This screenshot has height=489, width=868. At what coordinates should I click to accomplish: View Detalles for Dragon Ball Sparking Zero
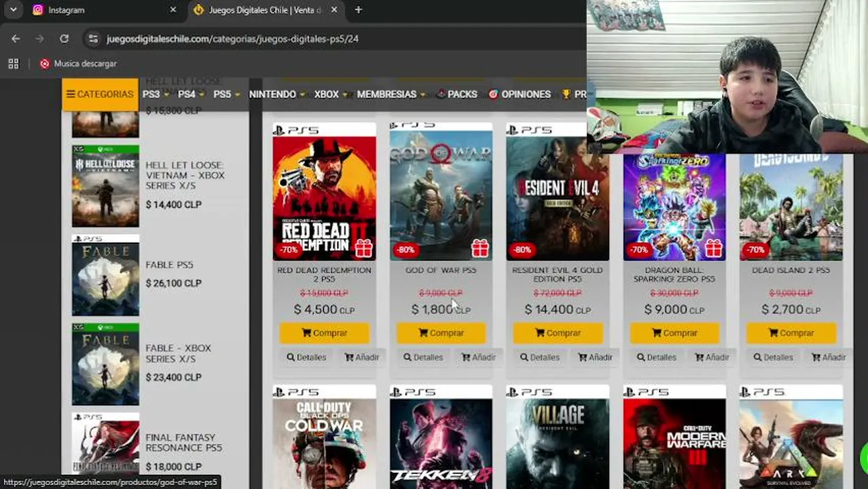[x=657, y=357]
